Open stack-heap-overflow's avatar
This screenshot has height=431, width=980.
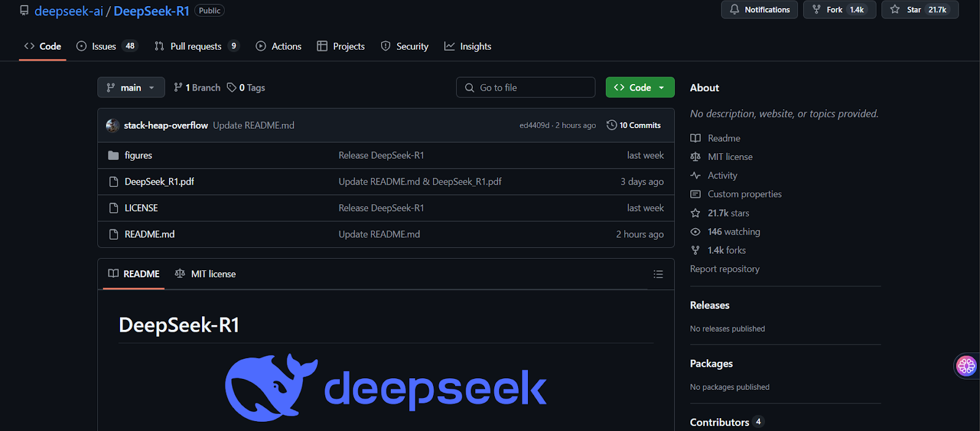point(113,126)
